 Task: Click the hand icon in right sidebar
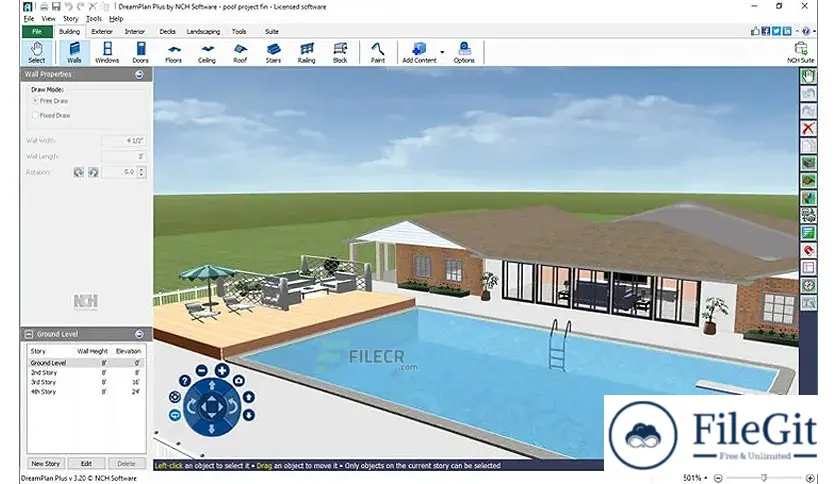click(808, 76)
